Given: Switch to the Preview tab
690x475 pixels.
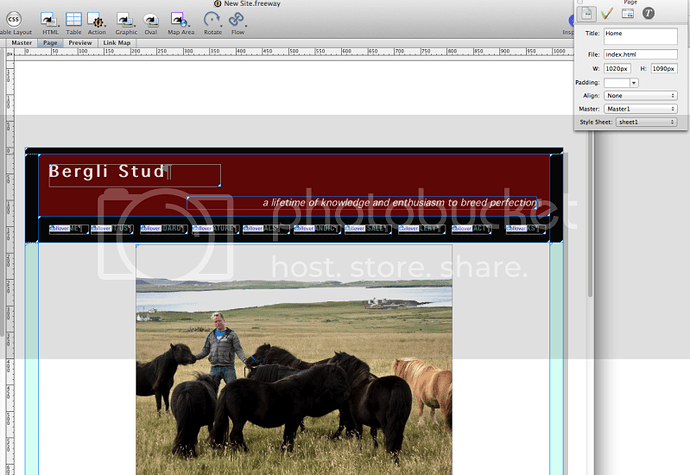Looking at the screenshot, I should pyautogui.click(x=80, y=43).
